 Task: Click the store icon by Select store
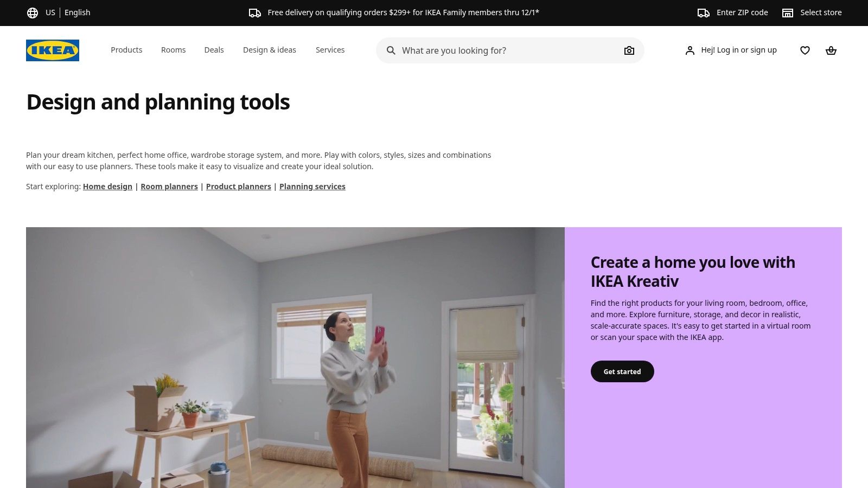788,13
